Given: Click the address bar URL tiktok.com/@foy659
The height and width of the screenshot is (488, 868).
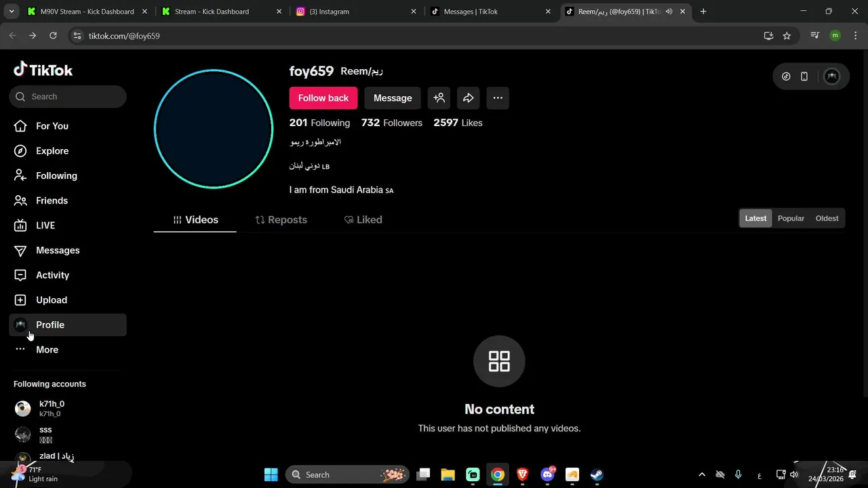Looking at the screenshot, I should pos(124,36).
